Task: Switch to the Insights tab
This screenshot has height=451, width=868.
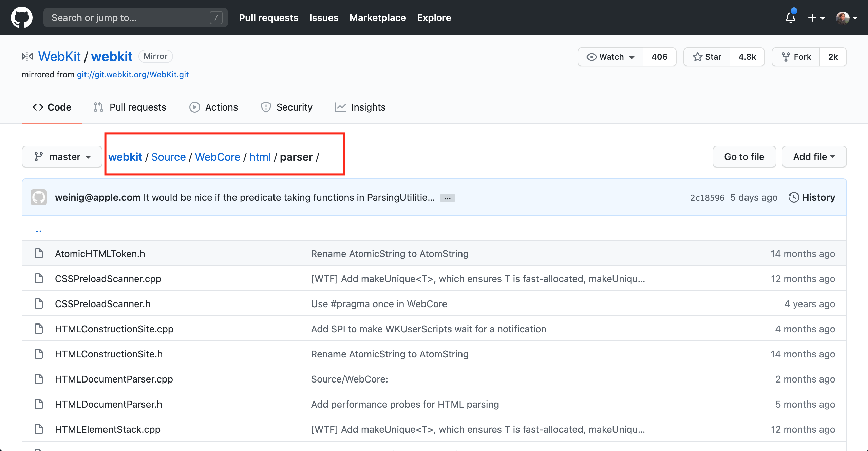Action: (x=360, y=107)
